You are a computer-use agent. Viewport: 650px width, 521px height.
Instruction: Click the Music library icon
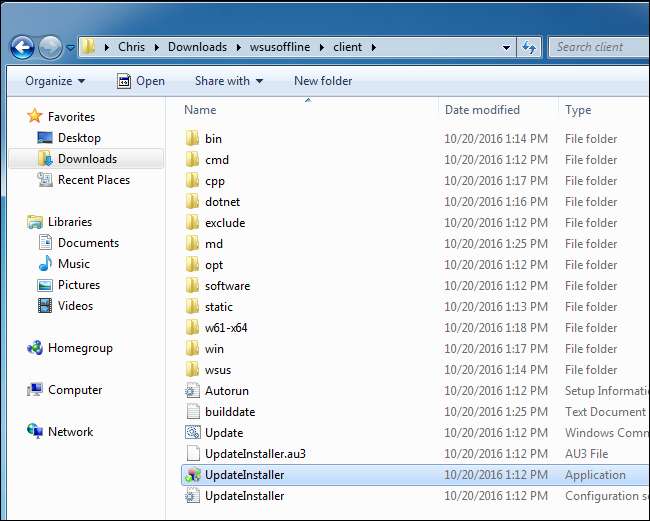pos(45,264)
